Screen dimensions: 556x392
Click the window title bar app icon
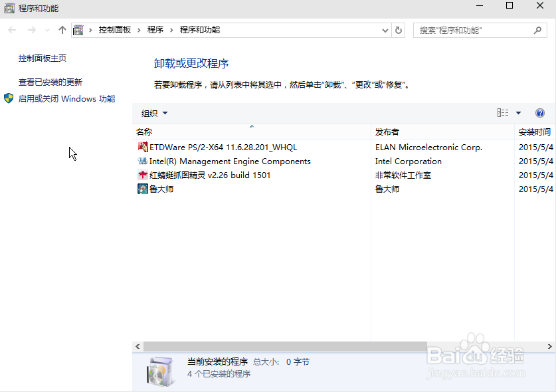click(x=9, y=8)
